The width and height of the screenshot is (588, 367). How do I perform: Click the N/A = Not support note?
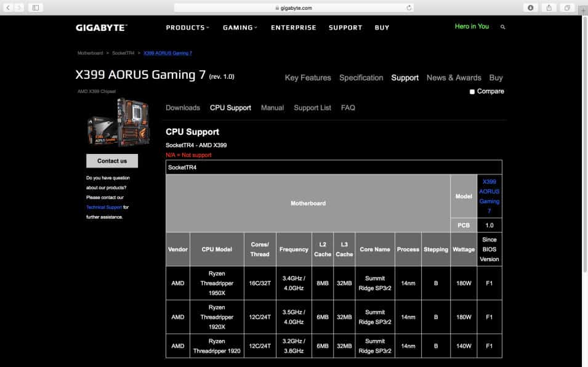click(x=188, y=155)
